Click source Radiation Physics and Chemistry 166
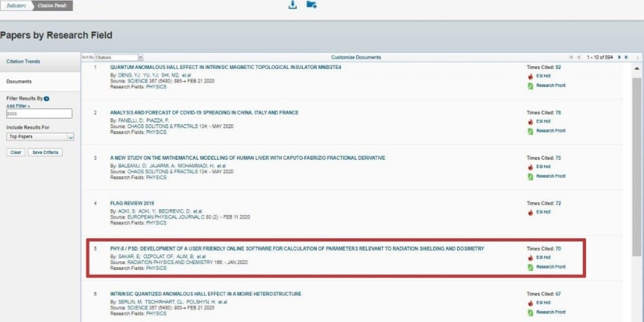 [x=179, y=262]
